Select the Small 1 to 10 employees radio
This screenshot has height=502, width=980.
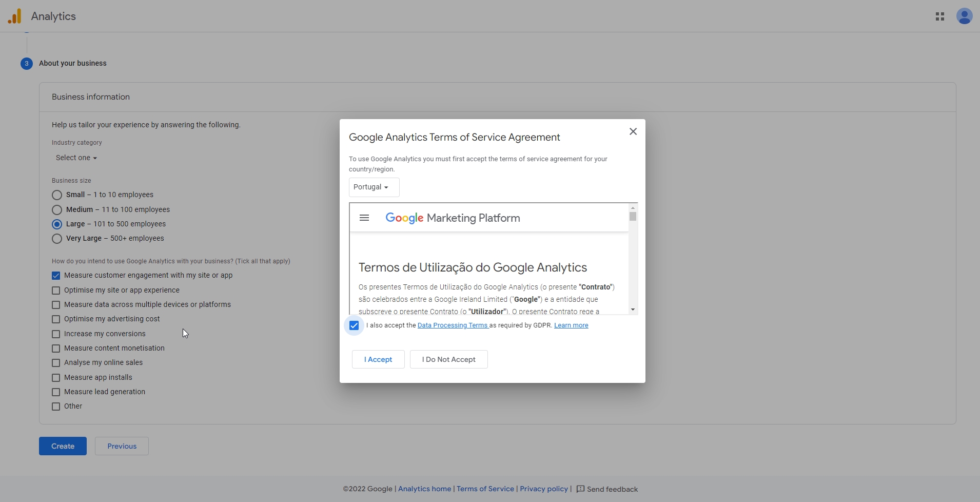57,195
